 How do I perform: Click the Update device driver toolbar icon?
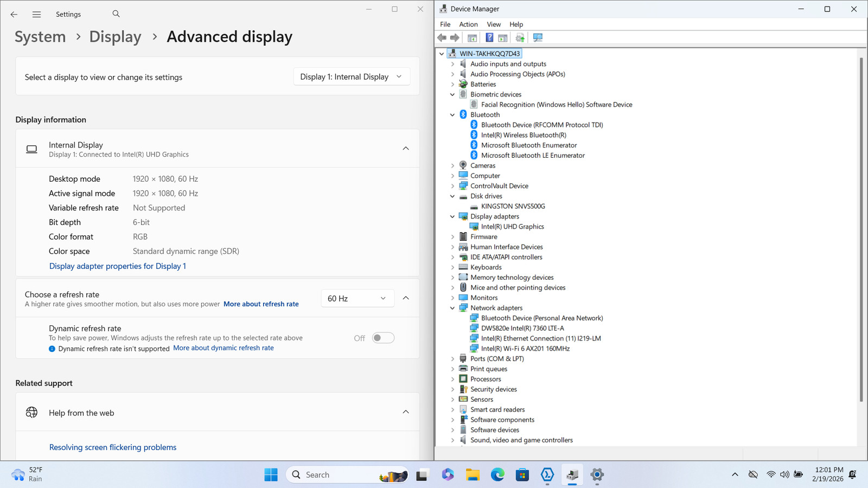click(x=520, y=37)
